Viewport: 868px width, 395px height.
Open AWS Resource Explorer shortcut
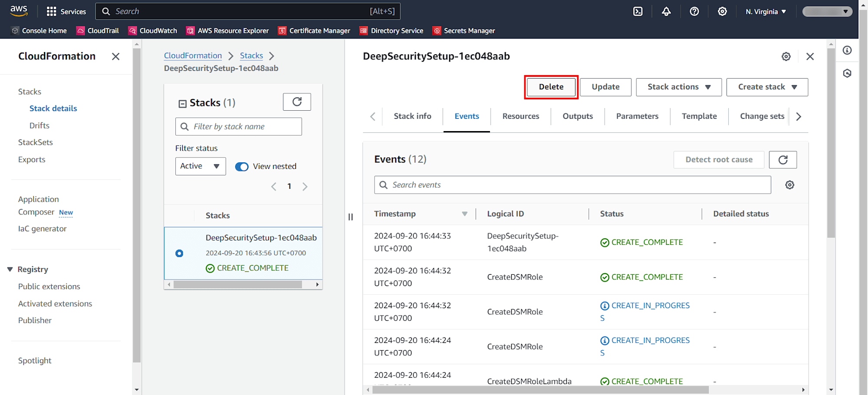coord(228,31)
